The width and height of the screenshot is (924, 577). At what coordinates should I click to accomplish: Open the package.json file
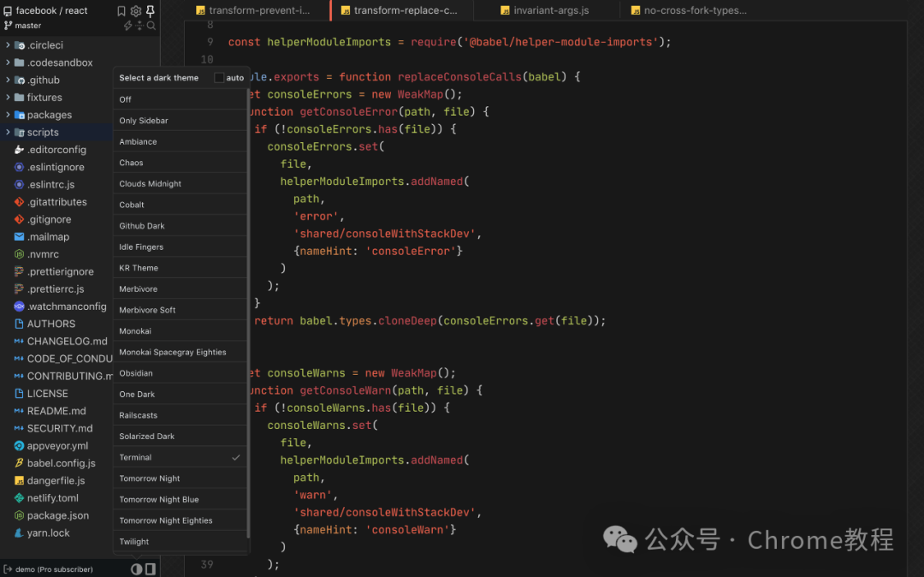click(58, 515)
